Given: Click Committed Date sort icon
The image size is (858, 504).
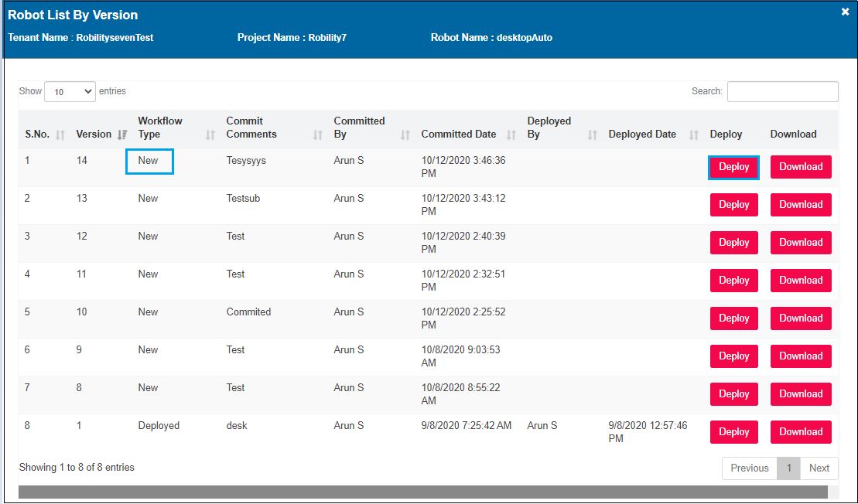Looking at the screenshot, I should coord(511,135).
